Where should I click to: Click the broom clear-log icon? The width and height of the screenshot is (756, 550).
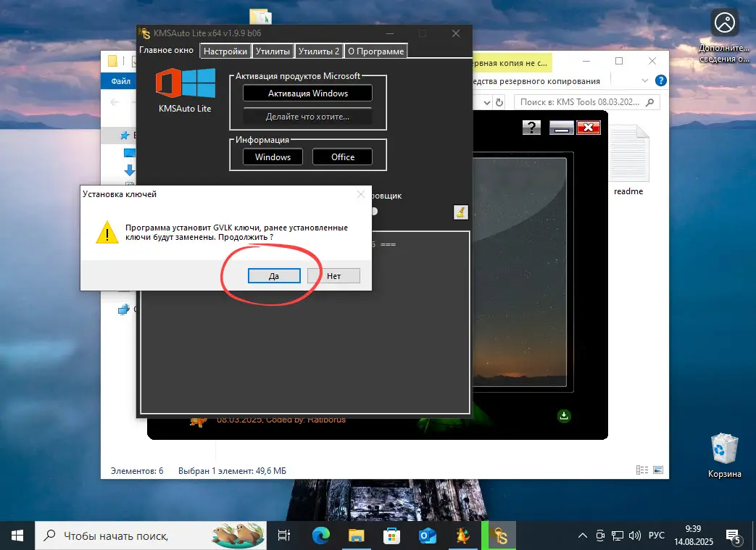(x=460, y=212)
